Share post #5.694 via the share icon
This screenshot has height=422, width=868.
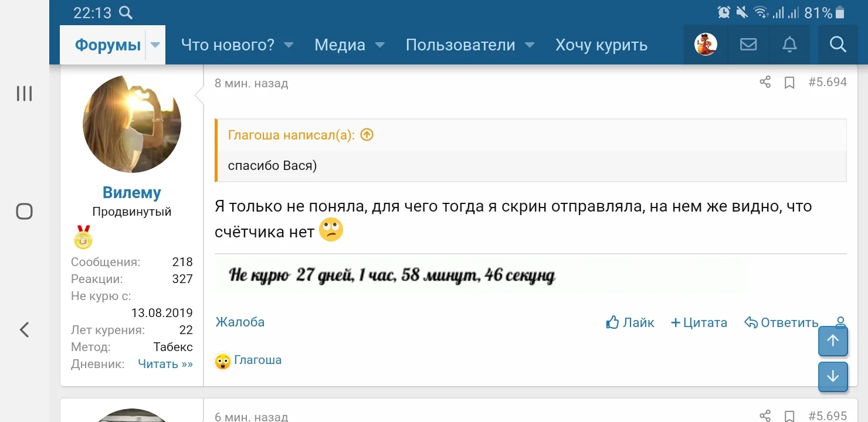(x=765, y=83)
